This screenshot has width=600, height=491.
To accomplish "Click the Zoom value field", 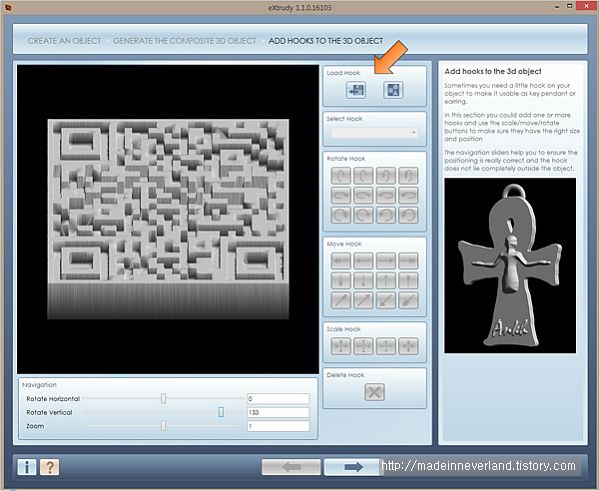I will tap(278, 426).
